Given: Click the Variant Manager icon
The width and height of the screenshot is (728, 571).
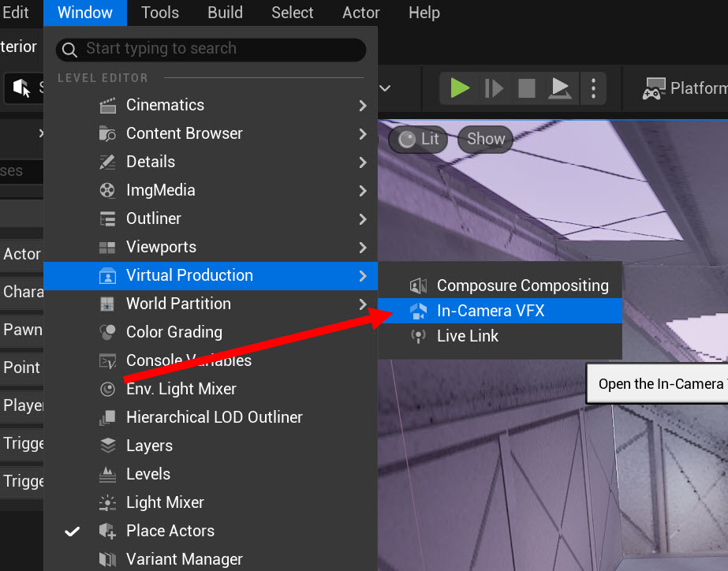Looking at the screenshot, I should [108, 559].
